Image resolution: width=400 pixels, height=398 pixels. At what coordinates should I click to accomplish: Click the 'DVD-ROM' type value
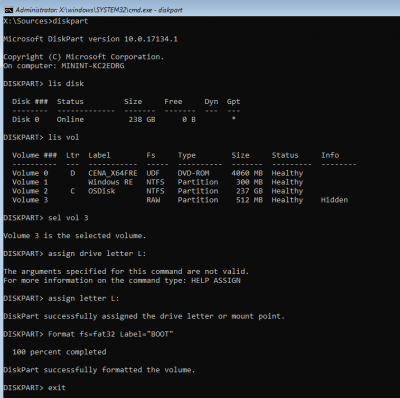193,173
